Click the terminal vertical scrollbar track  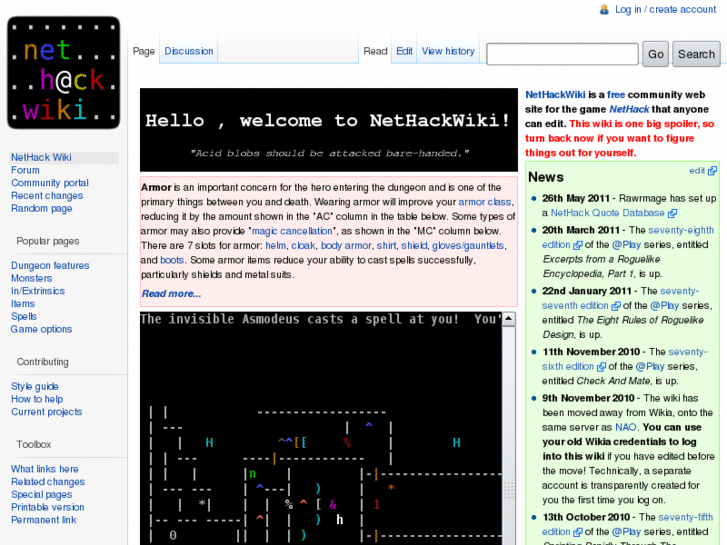tap(509, 436)
